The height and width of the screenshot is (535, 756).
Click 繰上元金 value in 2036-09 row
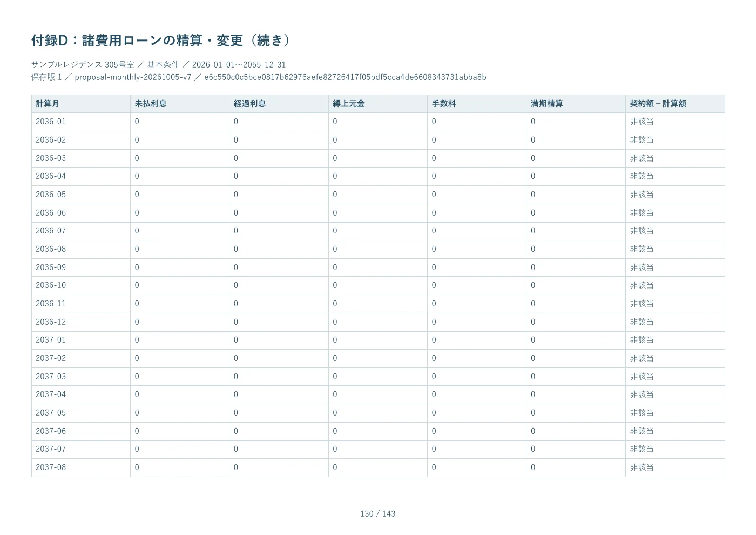[335, 267]
